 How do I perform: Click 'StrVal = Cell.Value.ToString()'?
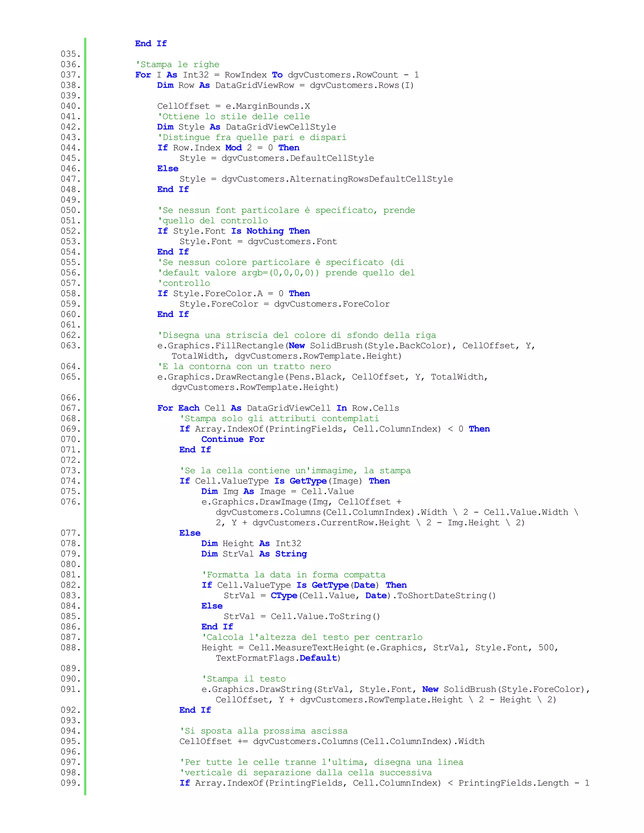(x=302, y=616)
